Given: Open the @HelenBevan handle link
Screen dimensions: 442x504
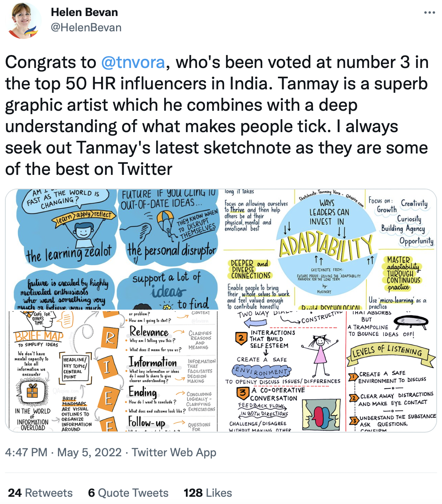Looking at the screenshot, I should 86,27.
